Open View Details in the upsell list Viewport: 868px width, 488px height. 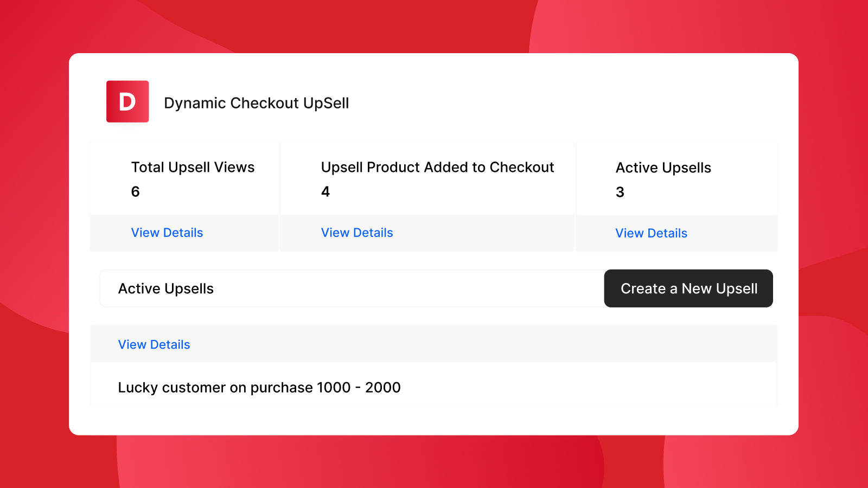154,344
